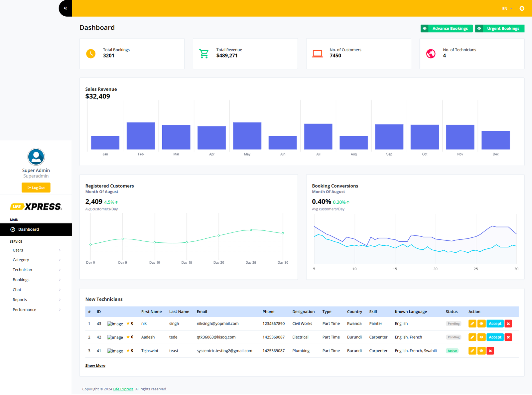Click pencil edit icon for technician nik
The height and width of the screenshot is (395, 532).
(x=472, y=324)
